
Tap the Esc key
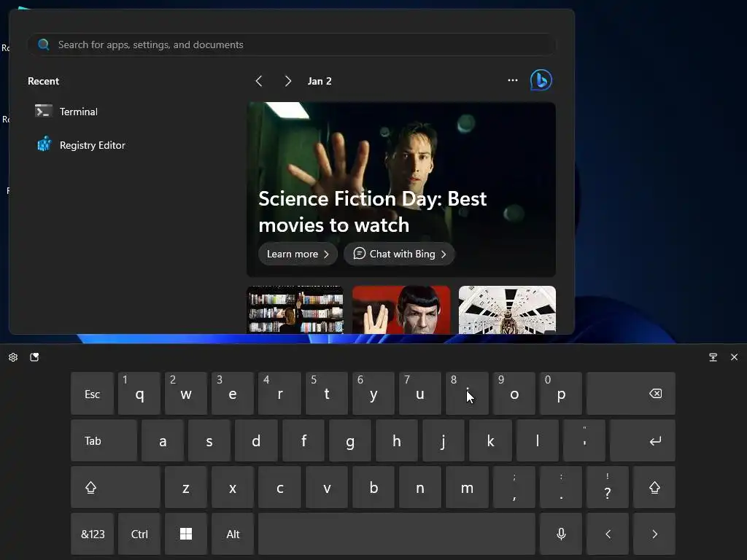pyautogui.click(x=92, y=393)
